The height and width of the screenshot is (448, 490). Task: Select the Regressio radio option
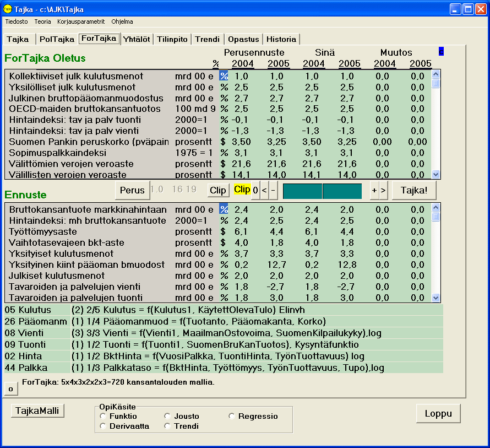tap(232, 416)
